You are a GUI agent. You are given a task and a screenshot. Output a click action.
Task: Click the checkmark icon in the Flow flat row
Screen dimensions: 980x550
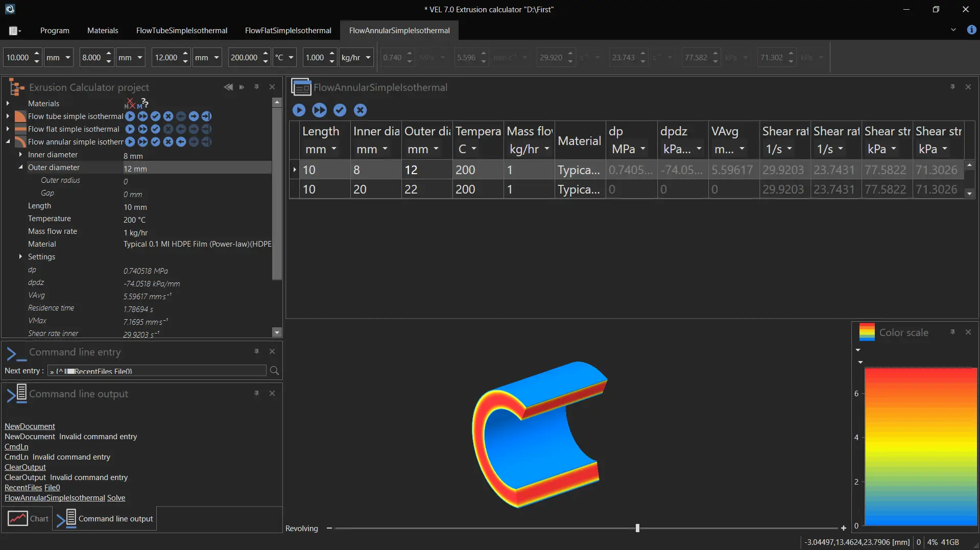click(156, 129)
